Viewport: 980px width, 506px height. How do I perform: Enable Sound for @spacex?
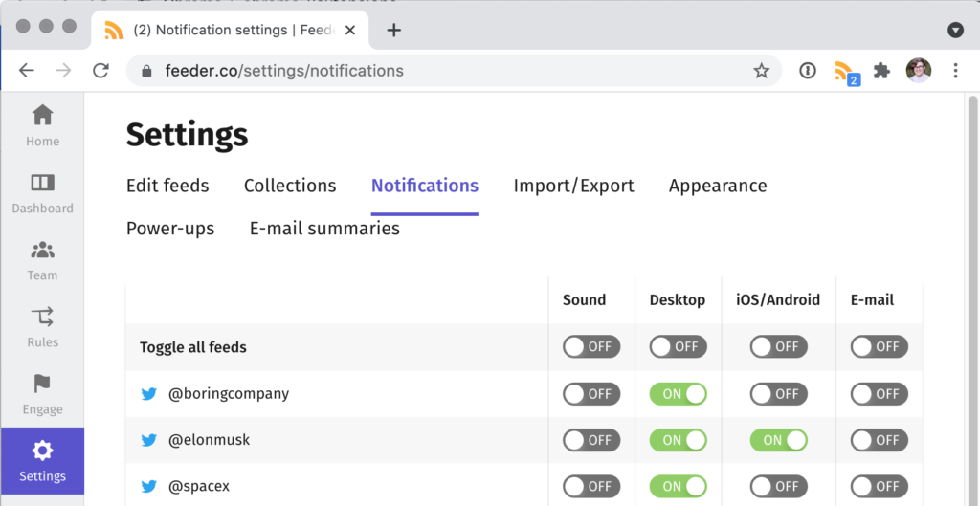591,487
